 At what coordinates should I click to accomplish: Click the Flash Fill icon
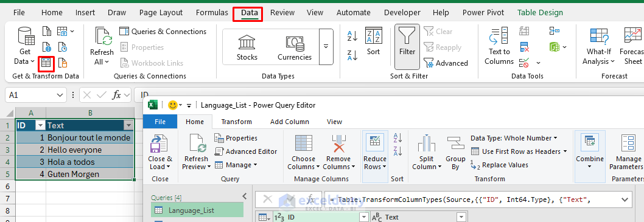click(524, 31)
